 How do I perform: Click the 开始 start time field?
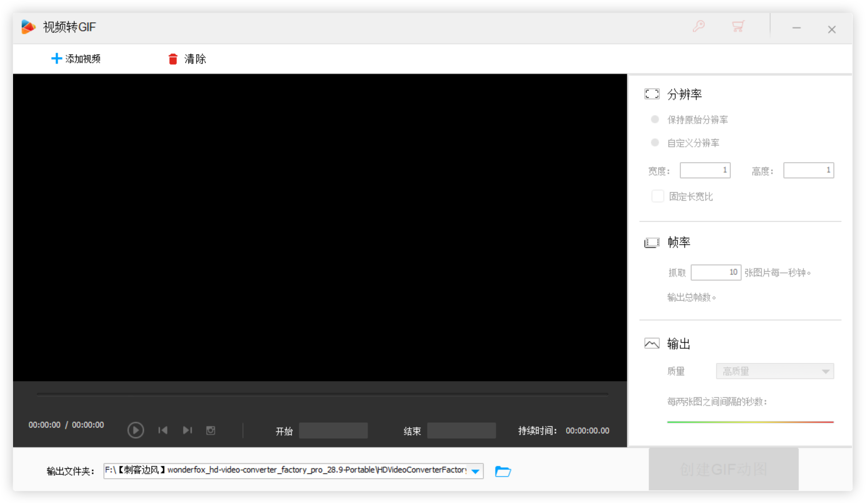point(333,431)
